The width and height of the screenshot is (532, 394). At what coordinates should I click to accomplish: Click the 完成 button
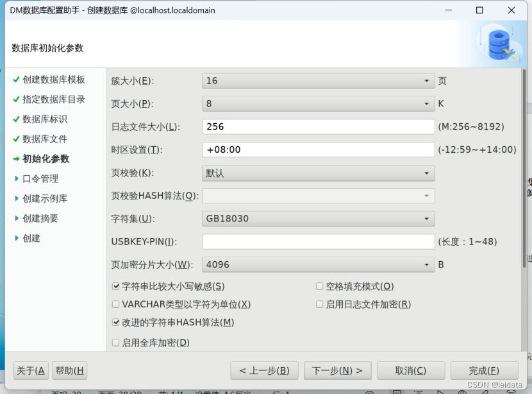[x=484, y=370]
